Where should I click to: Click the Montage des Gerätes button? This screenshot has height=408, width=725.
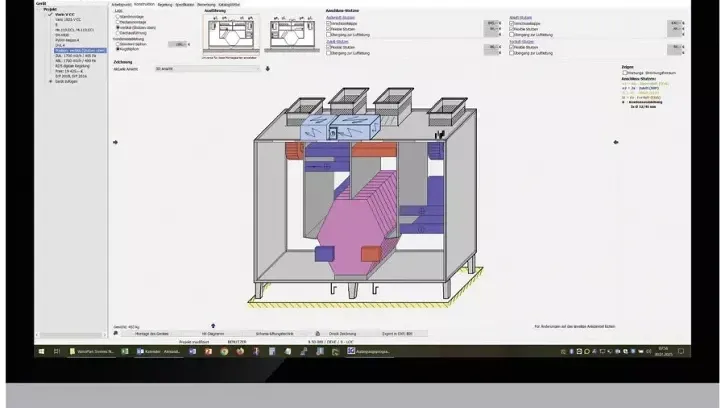pos(152,334)
